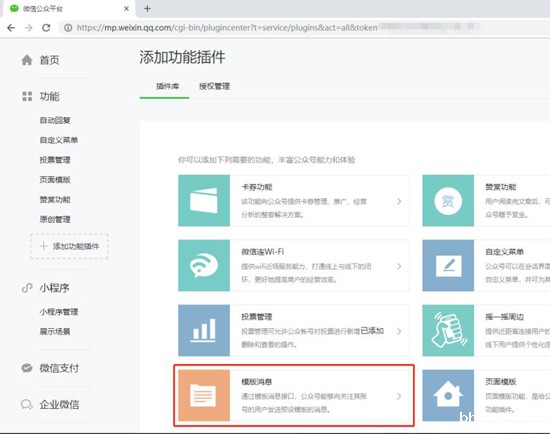This screenshot has width=550, height=434.
Task: Reload the page with the refresh icon
Action: point(46,28)
